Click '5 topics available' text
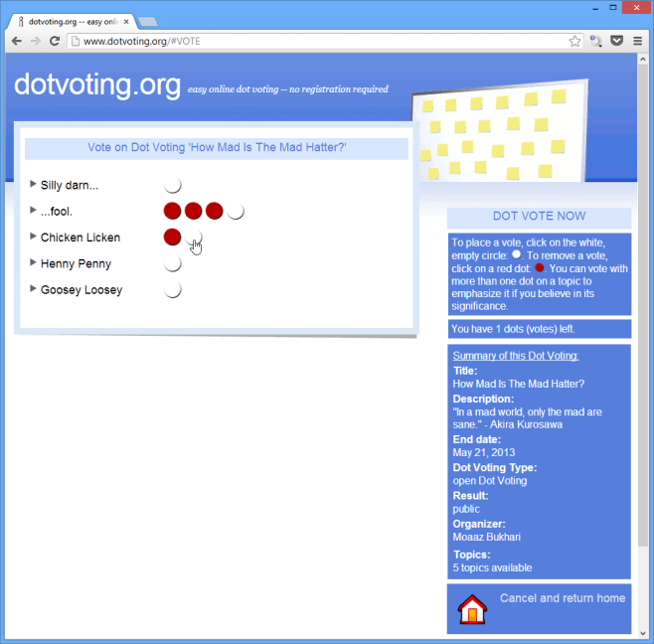This screenshot has height=644, width=654. click(x=492, y=568)
